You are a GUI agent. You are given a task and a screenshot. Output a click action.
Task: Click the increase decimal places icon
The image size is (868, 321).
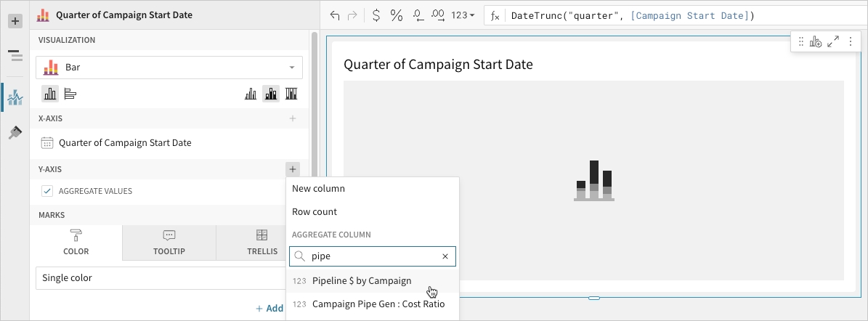point(438,15)
